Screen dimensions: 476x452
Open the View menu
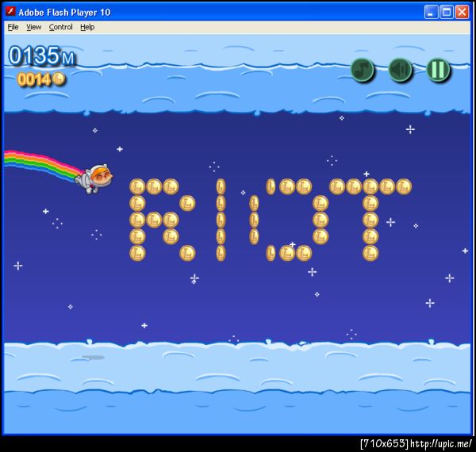pos(33,27)
